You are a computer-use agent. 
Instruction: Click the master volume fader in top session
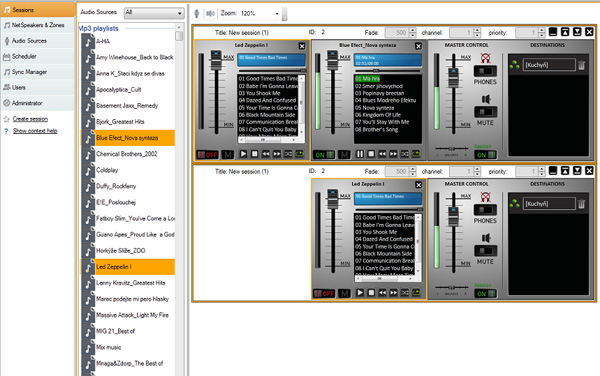(453, 77)
